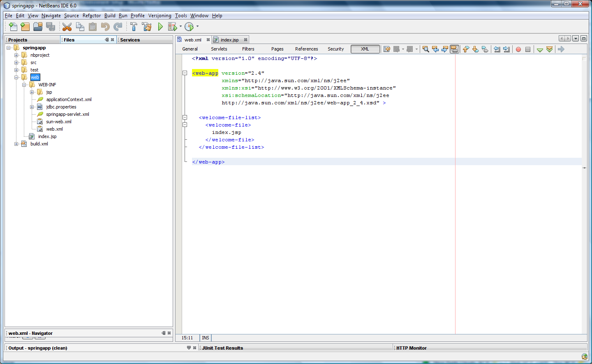Screen dimensions: 592x364
Task: Select springapp-servlet.xml in the file tree
Action: point(67,114)
